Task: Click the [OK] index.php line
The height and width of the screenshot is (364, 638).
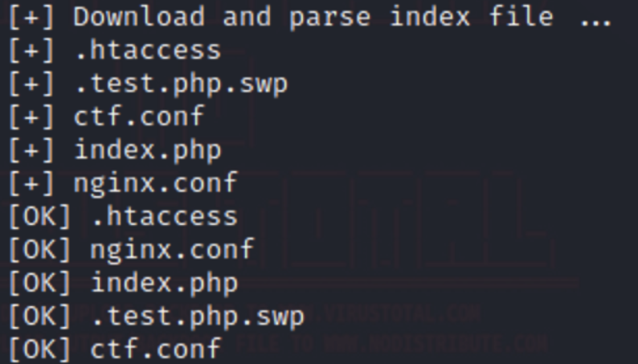Action: pos(123,284)
